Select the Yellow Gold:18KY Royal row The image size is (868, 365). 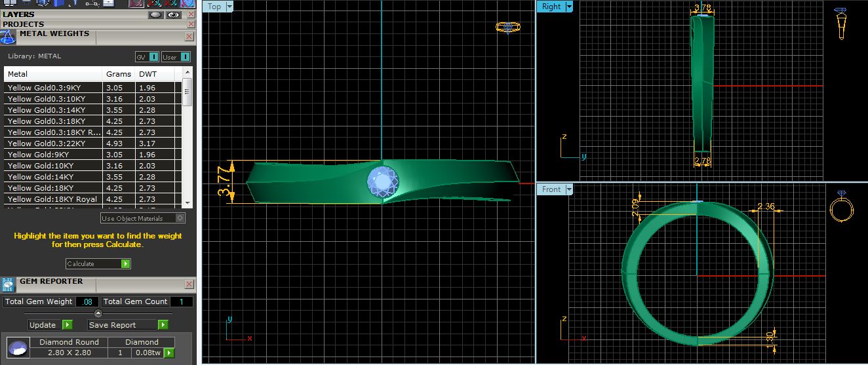[93, 199]
